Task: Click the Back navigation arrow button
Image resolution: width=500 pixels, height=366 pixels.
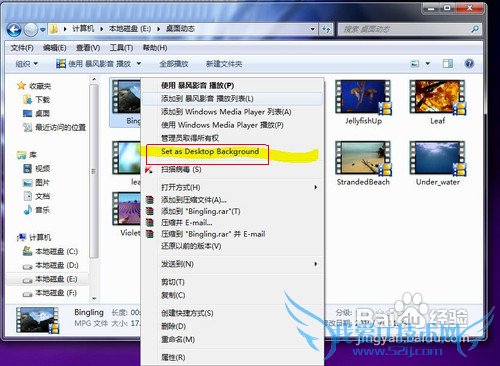Action: click(x=14, y=30)
